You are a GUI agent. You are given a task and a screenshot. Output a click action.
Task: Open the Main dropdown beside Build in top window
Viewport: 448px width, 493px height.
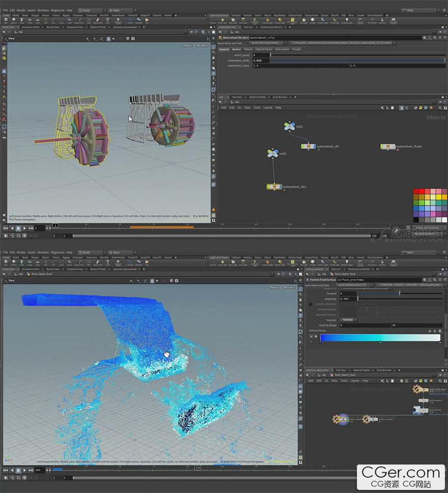121,10
